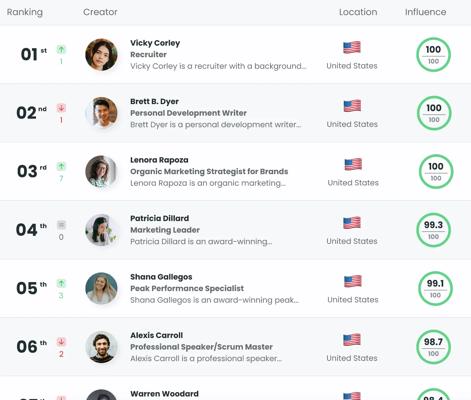Image resolution: width=471 pixels, height=400 pixels.
Task: Click the Location column header
Action: tap(358, 12)
